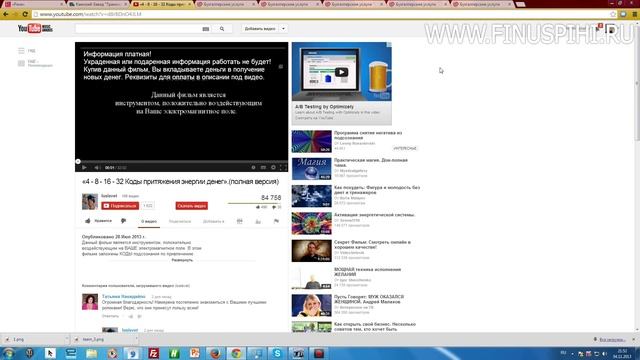This screenshot has width=640, height=360.
Task: Click the thumbs-up Нравится button
Action: coord(98,221)
